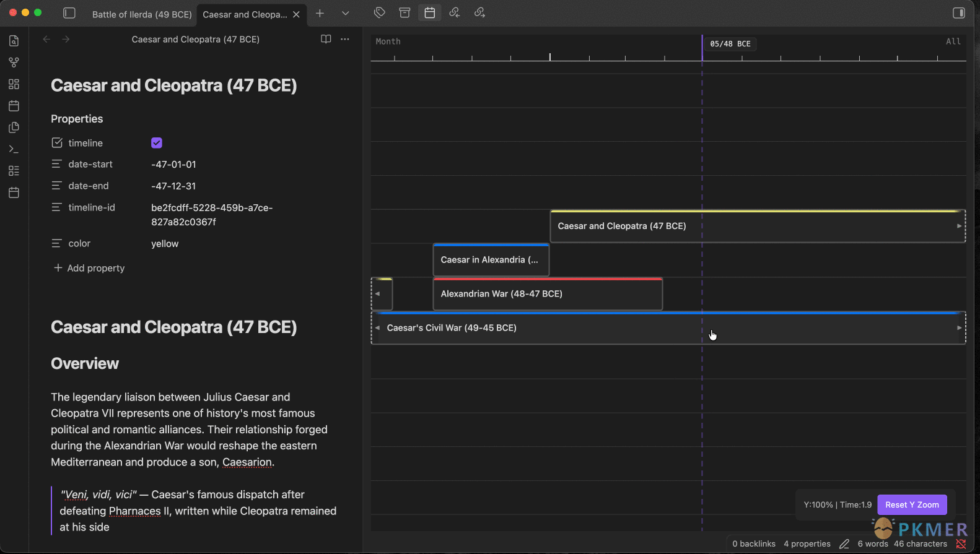The image size is (980, 554).
Task: Click Reset Y Zoom button
Action: pos(912,504)
